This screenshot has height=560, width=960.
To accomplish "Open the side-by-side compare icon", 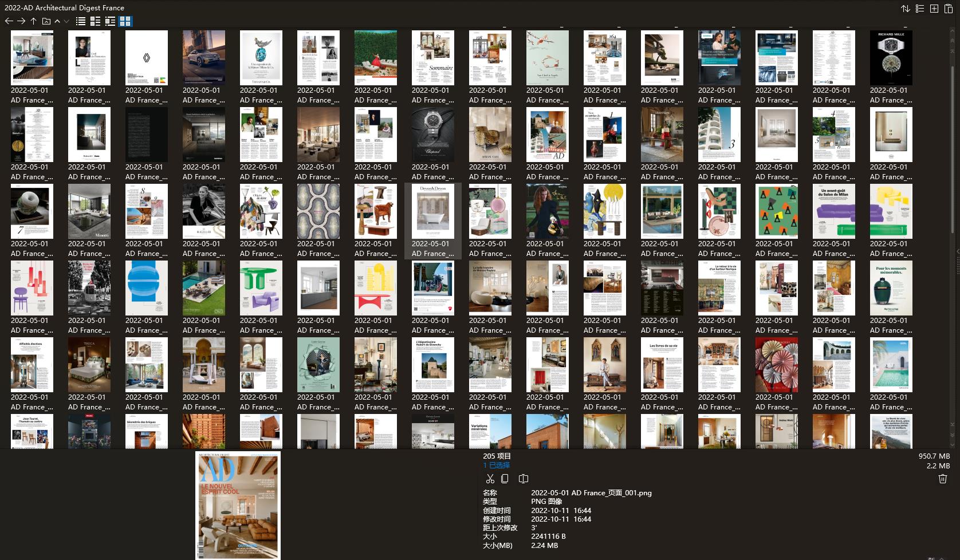I will pos(523,479).
